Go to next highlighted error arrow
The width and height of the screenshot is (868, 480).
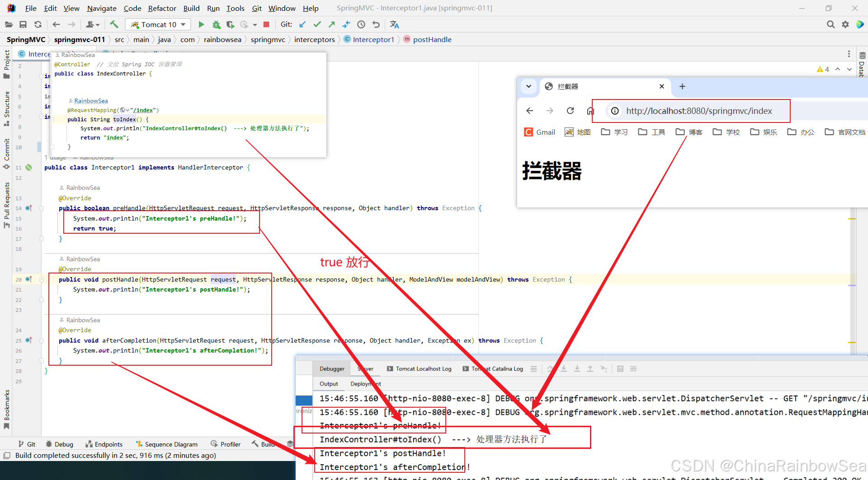click(x=849, y=69)
